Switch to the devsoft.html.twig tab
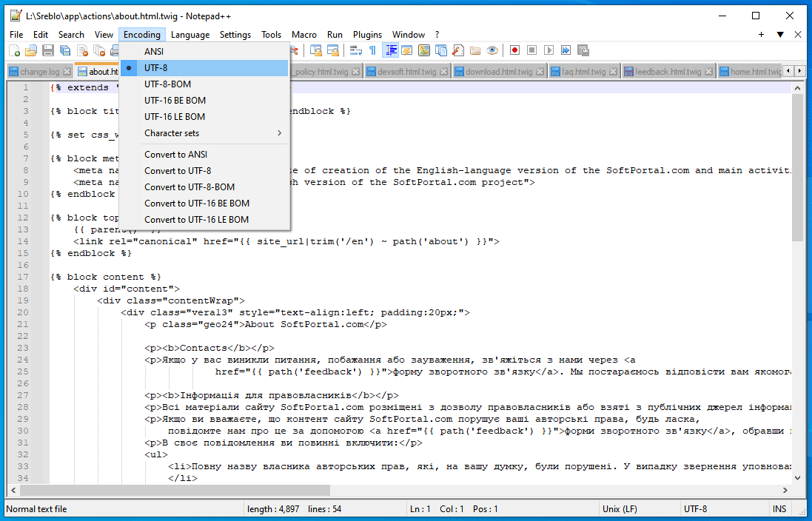This screenshot has height=521, width=812. pos(406,72)
